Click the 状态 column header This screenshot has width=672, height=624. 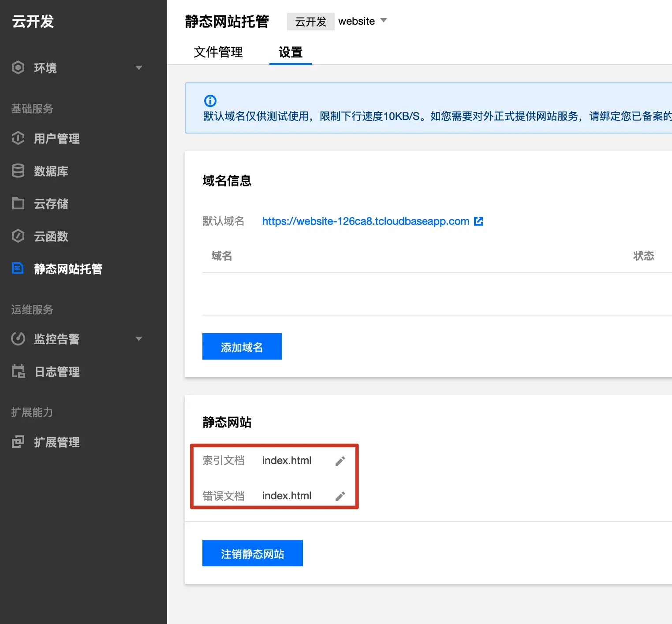(x=644, y=256)
